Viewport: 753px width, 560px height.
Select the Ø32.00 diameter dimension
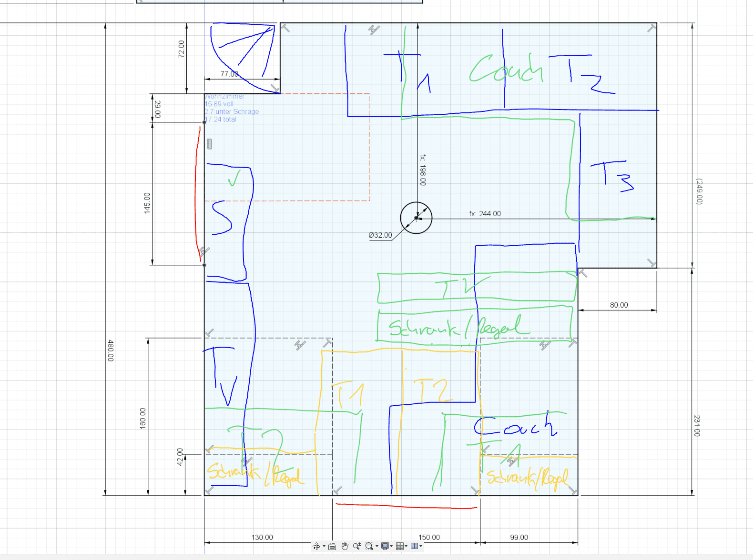click(x=380, y=235)
